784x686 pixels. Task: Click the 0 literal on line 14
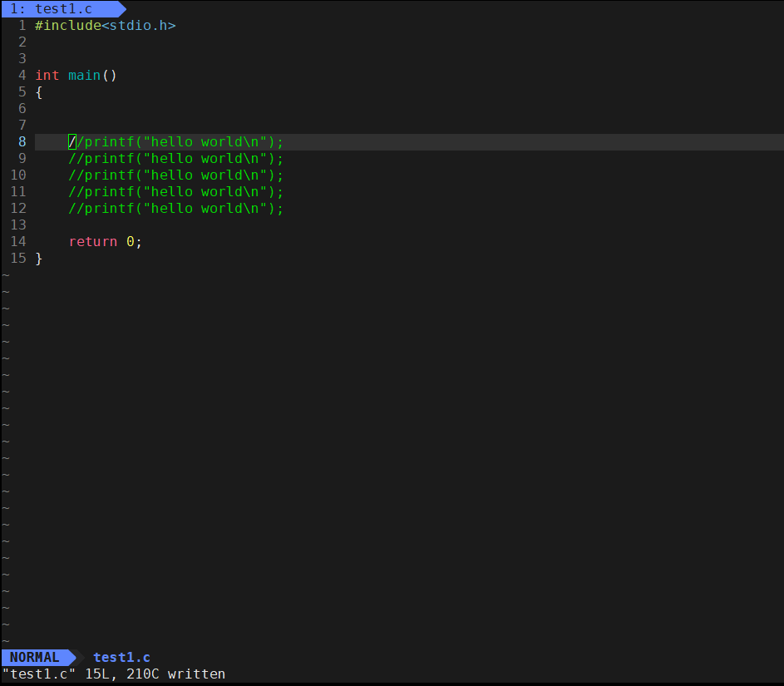(130, 242)
